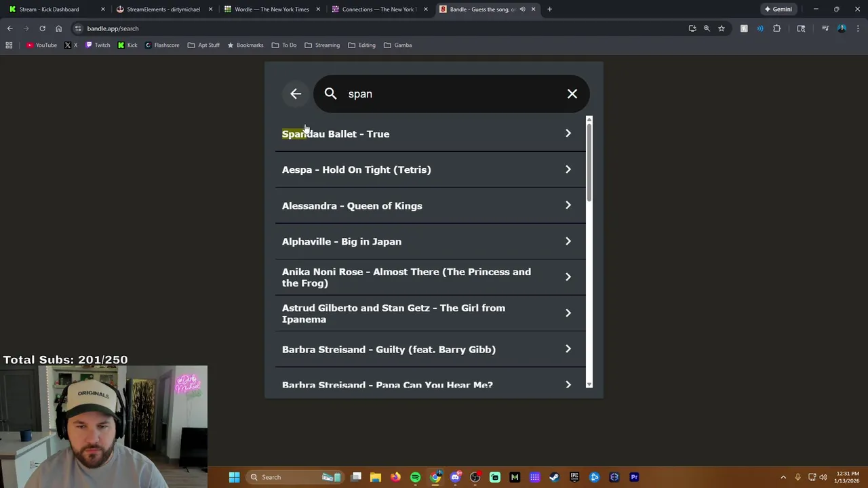The width and height of the screenshot is (868, 488).
Task: Open the media control music-note icon
Action: coord(825,28)
